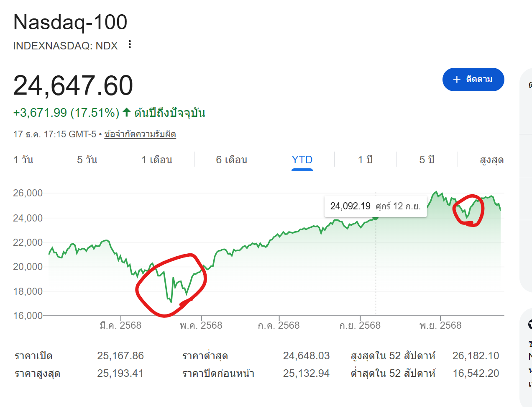Click the 52-week high value 26,182.10
This screenshot has width=532, height=407.
tap(476, 356)
